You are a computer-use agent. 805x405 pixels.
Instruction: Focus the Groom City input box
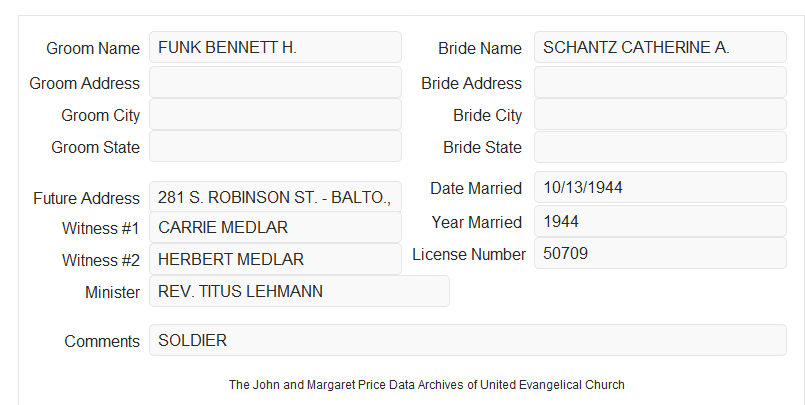(x=275, y=114)
